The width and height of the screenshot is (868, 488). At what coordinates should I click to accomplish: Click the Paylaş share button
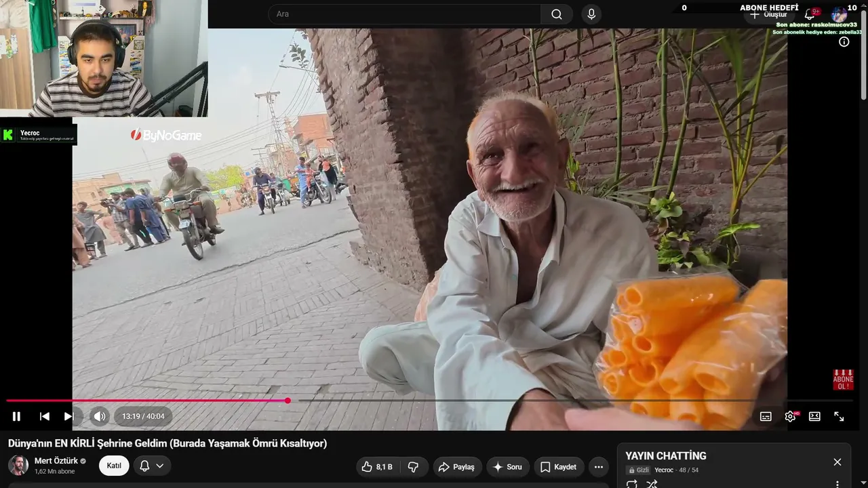pyautogui.click(x=457, y=467)
